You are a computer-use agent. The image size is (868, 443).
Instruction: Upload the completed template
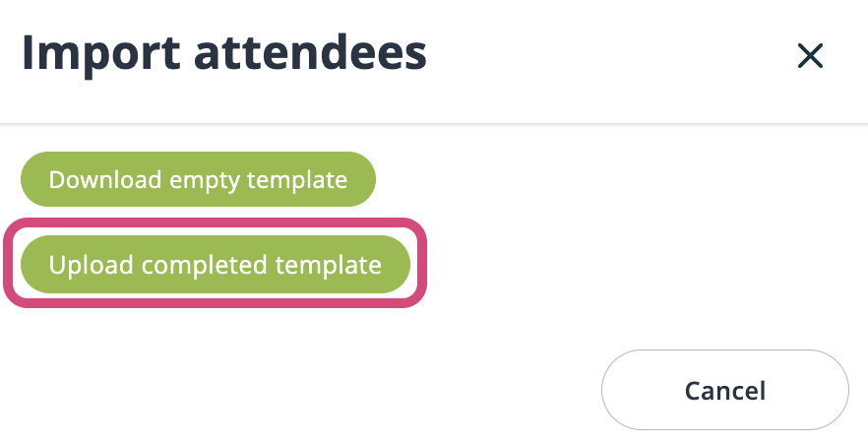click(215, 265)
